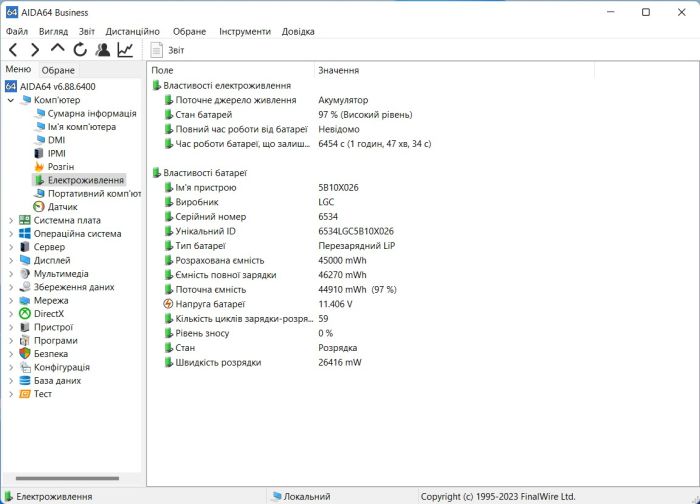
Task: Open the Обране menu in menu bar
Action: (x=189, y=32)
